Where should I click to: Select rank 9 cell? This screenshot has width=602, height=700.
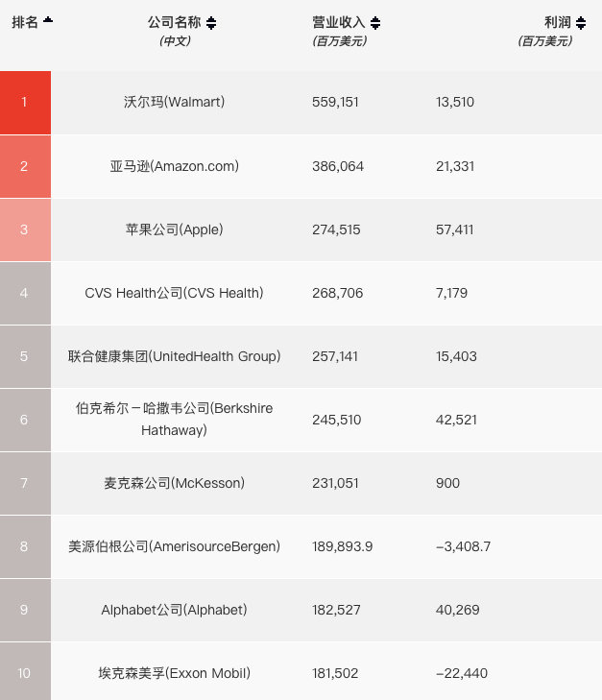(25, 610)
